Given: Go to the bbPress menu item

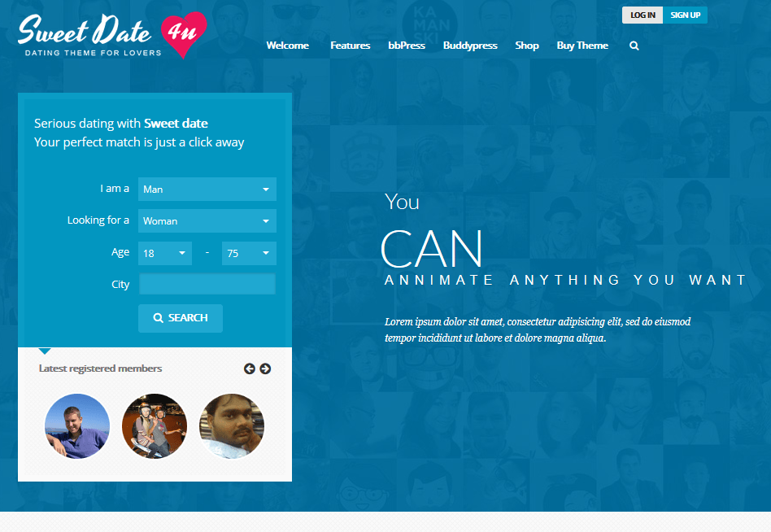Looking at the screenshot, I should tap(407, 46).
